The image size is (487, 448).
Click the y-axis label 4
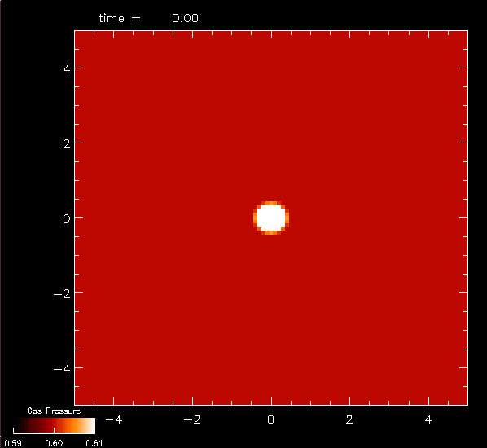[x=67, y=69]
